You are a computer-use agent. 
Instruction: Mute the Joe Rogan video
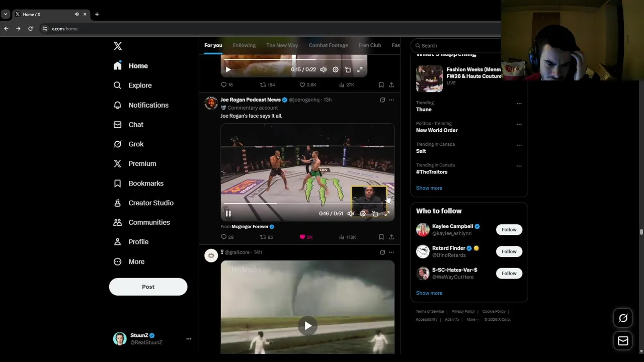[x=351, y=214]
